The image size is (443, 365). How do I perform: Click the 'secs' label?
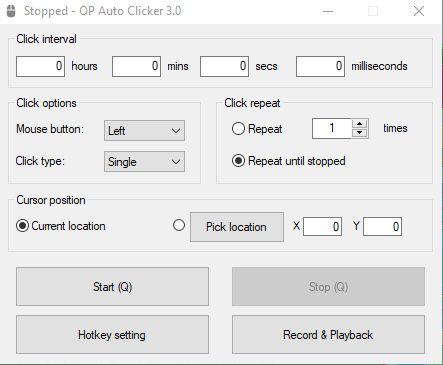[266, 66]
